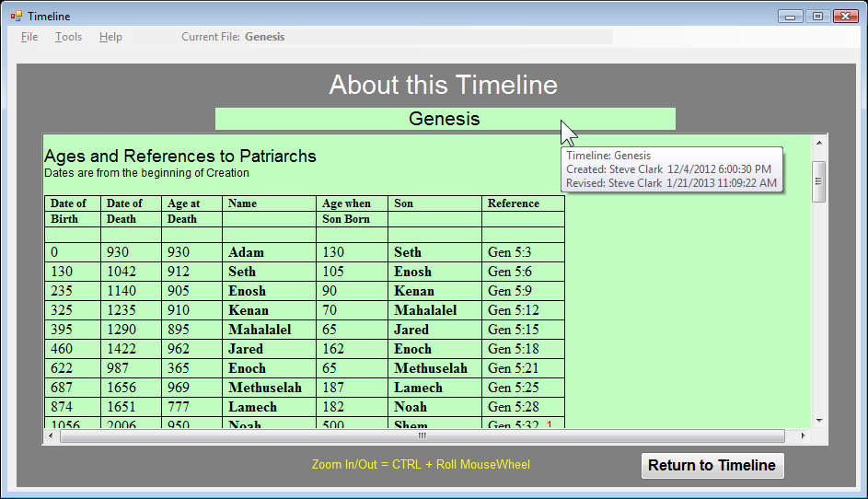
Task: Click the horizontal scrollbar thumb
Action: point(422,435)
